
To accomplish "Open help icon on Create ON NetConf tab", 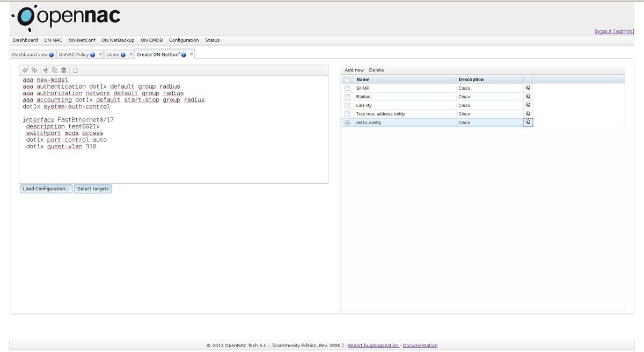I will 184,55.
